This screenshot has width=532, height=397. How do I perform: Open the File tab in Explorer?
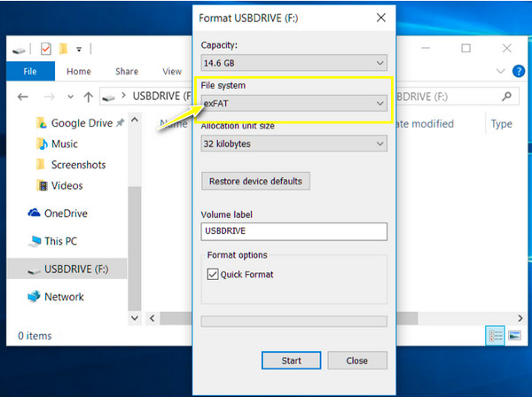coord(30,71)
